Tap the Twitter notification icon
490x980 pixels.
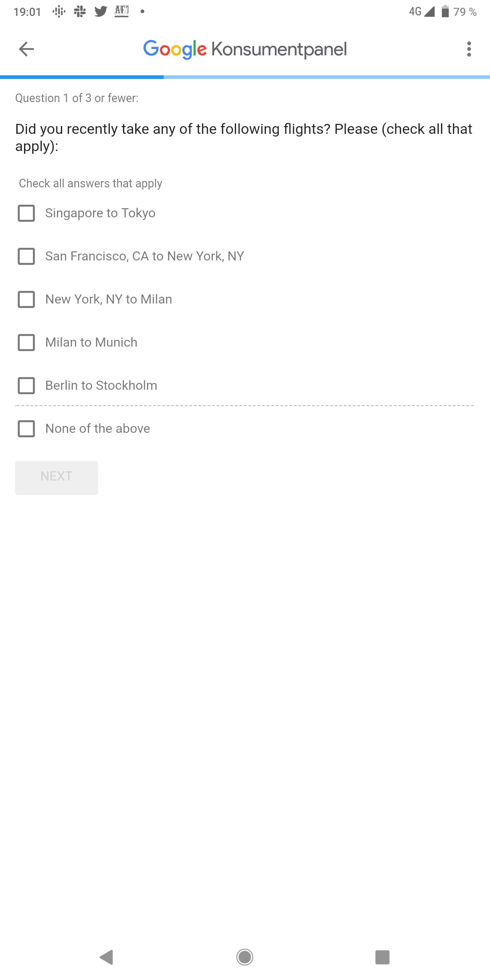pos(101,12)
